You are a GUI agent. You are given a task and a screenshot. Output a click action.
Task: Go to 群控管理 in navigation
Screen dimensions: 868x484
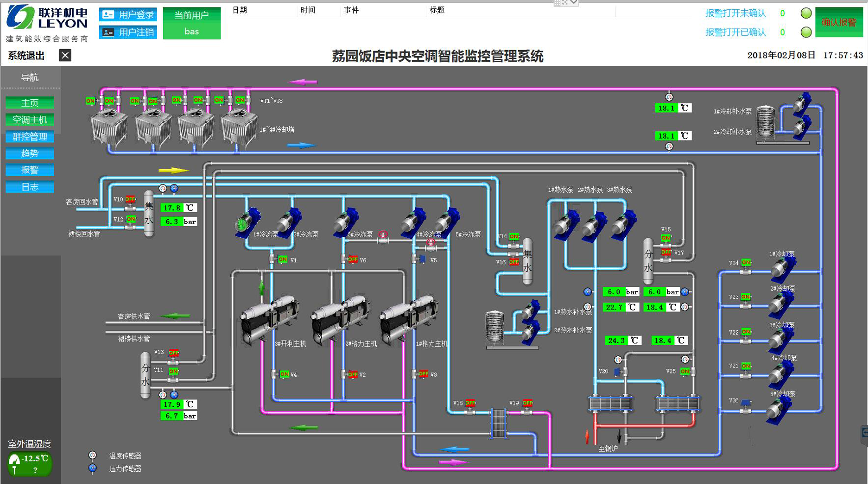tap(30, 137)
